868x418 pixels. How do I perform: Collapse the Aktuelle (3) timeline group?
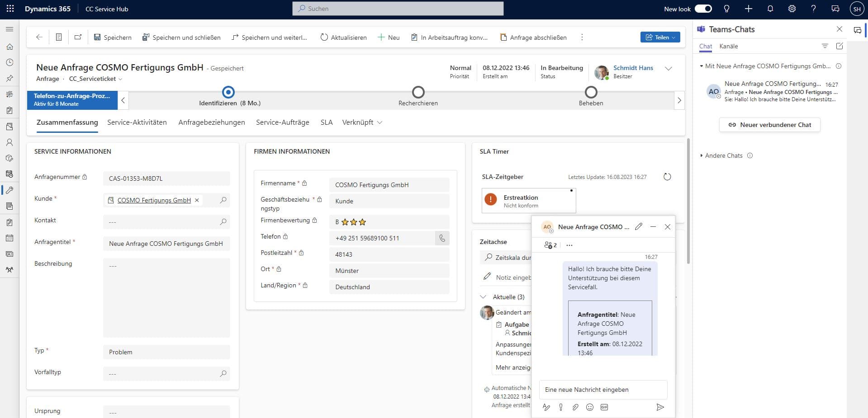pos(483,297)
